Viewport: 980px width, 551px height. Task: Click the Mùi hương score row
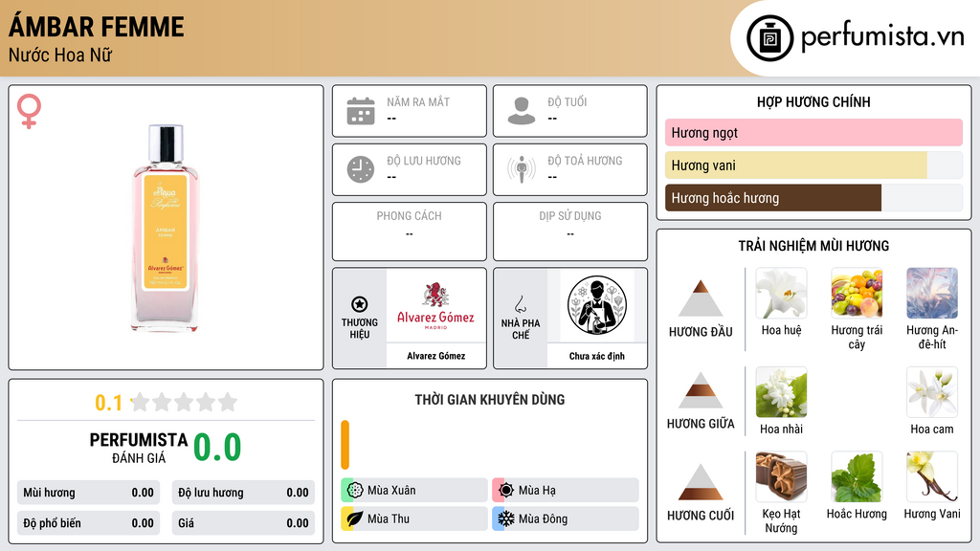point(88,493)
